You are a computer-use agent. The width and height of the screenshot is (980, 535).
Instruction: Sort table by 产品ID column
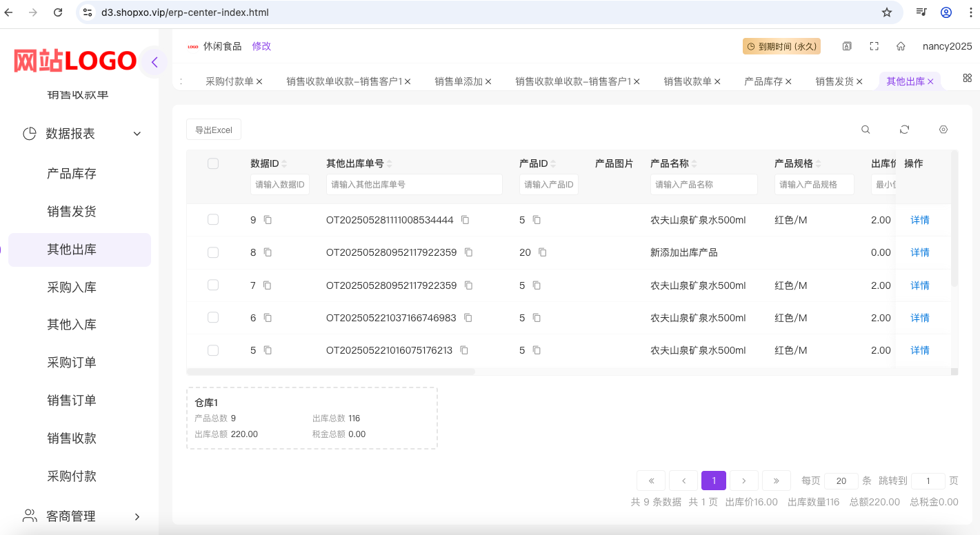tap(553, 164)
